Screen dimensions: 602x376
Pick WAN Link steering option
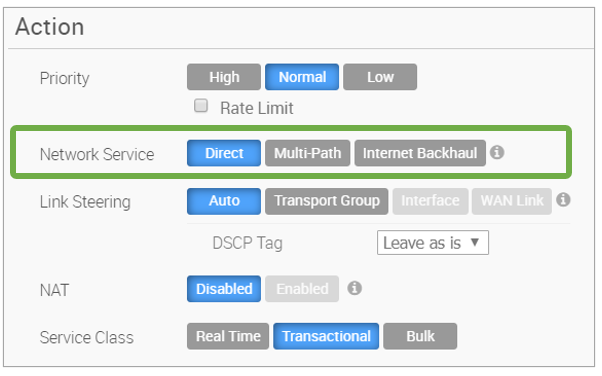point(512,201)
